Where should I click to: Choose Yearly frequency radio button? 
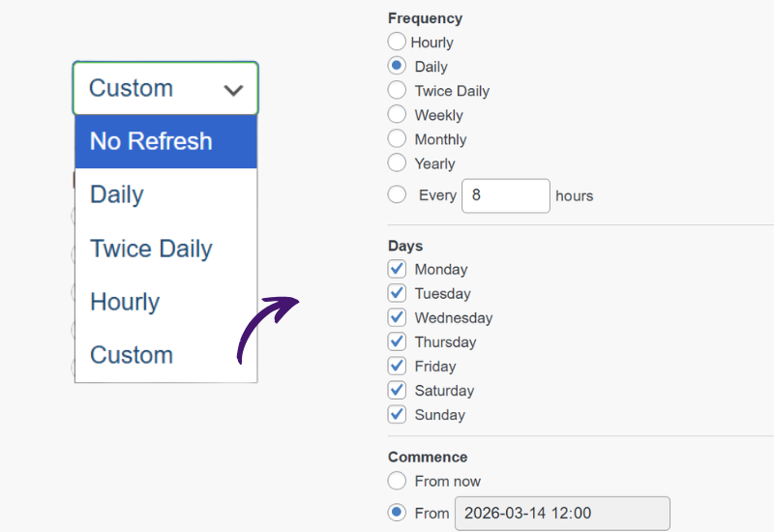[397, 163]
